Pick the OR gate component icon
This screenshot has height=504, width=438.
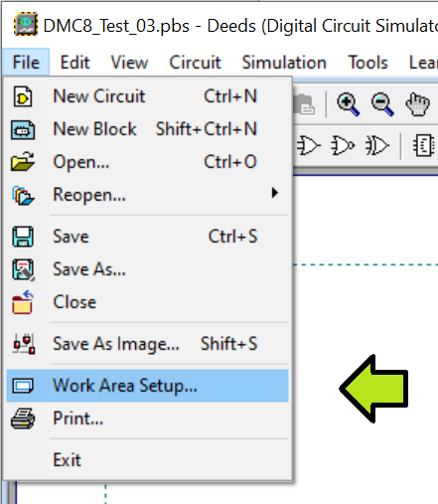point(309,145)
